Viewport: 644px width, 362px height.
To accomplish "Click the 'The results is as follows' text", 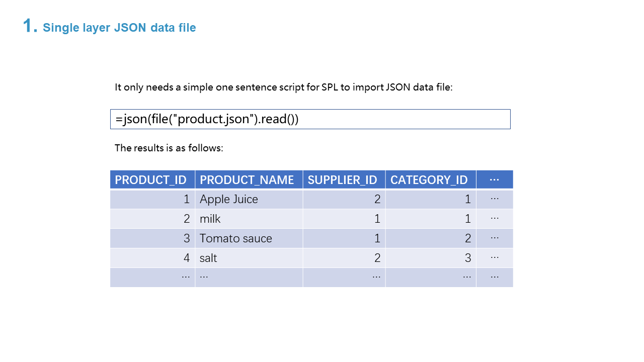I will 169,148.
